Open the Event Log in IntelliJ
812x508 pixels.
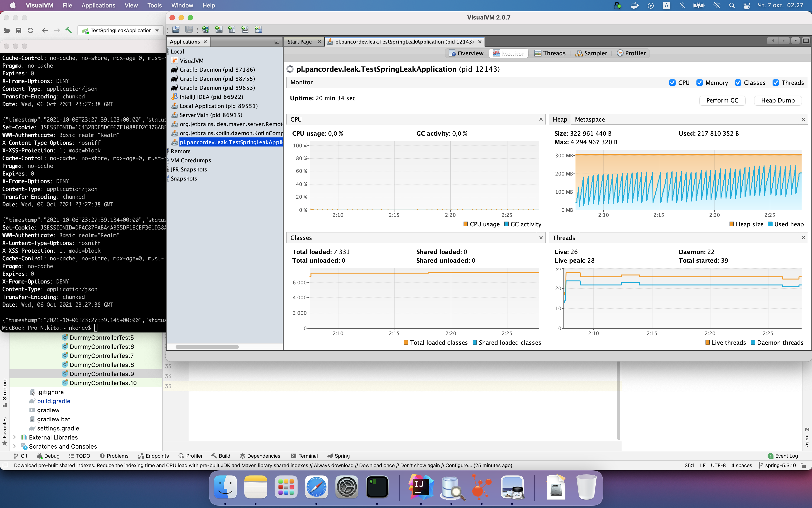tap(783, 456)
